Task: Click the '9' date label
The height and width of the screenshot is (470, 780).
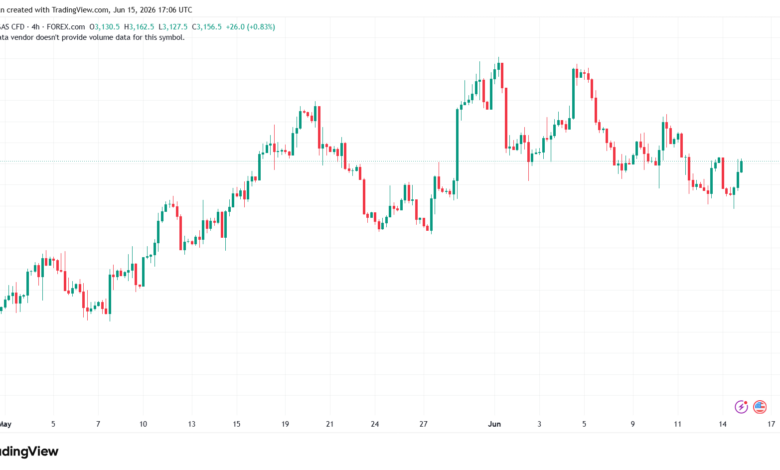Action: 633,424
